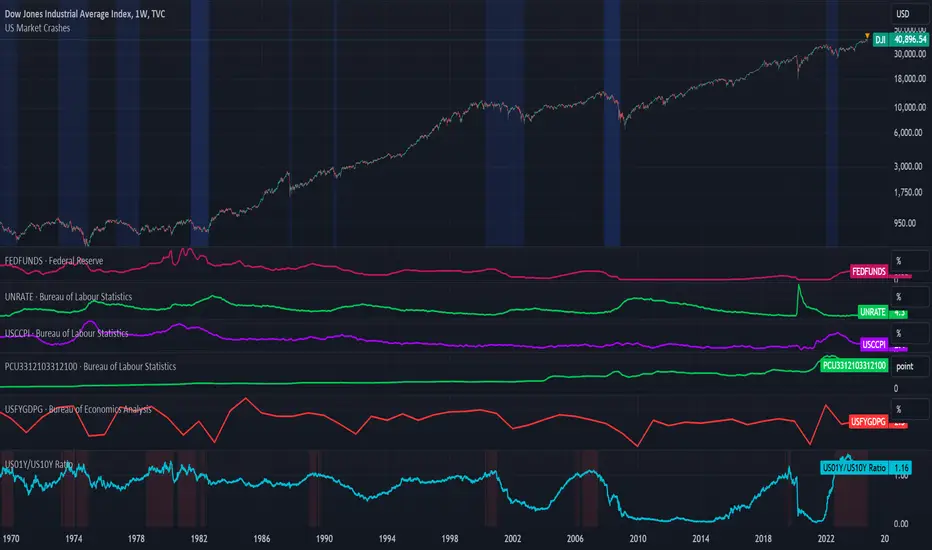Click the purple USCCPI axis tag
The width and height of the screenshot is (932, 550).
[x=874, y=344]
